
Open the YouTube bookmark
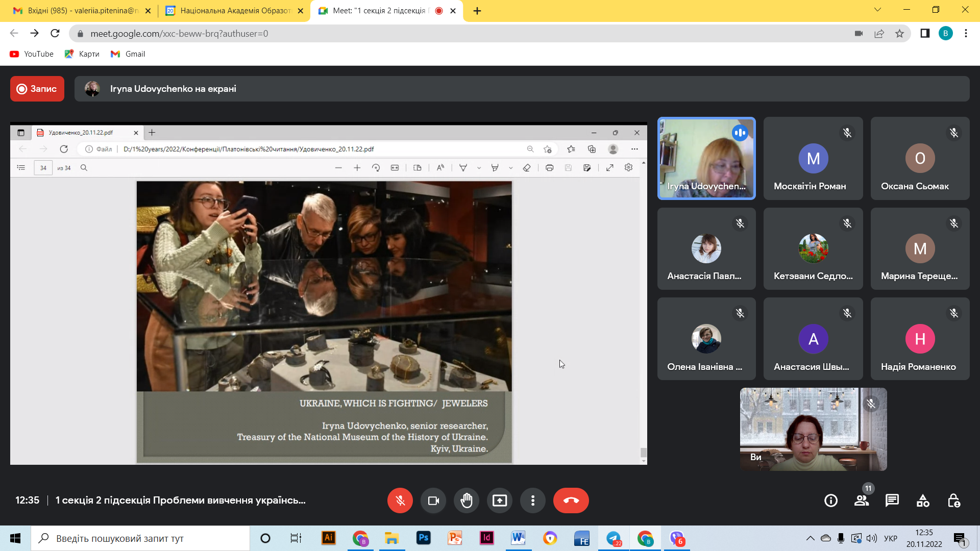[32, 54]
